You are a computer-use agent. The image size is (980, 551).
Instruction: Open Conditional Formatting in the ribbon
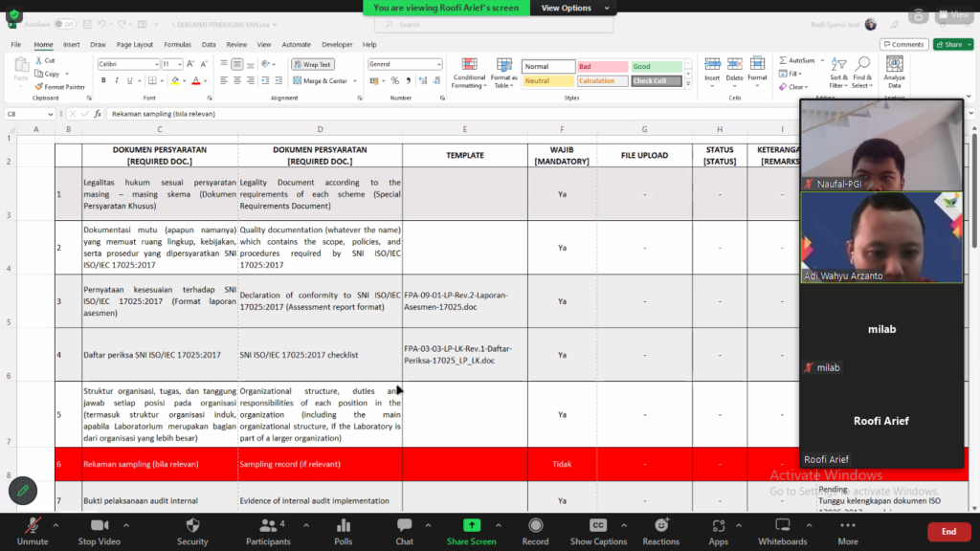pos(469,73)
